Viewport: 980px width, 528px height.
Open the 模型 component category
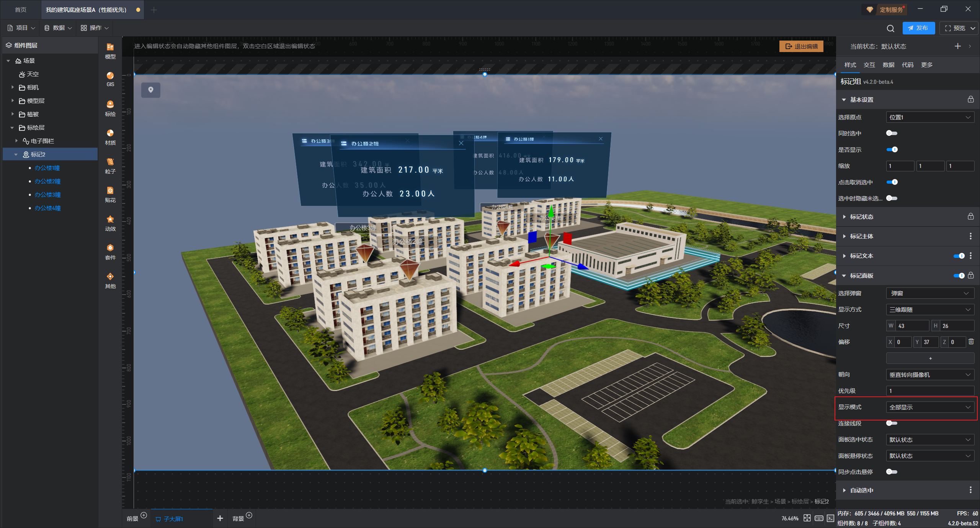click(110, 51)
